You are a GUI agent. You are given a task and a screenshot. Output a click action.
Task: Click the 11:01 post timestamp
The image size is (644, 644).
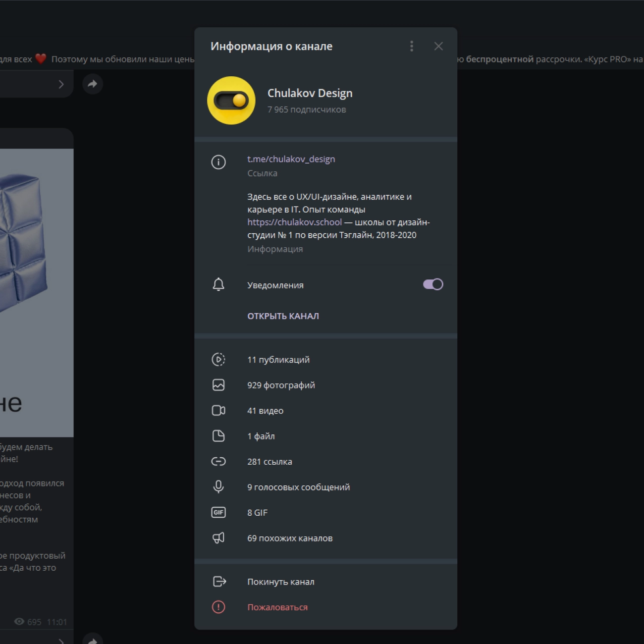coord(57,622)
